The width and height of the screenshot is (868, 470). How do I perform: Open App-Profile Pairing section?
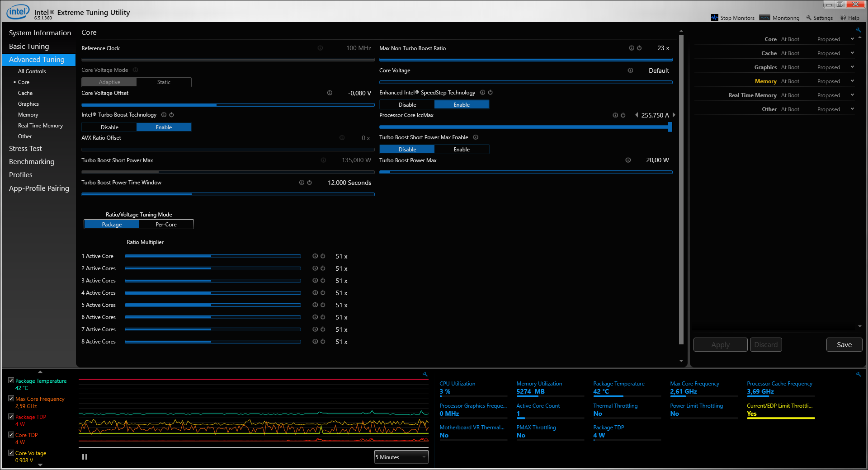point(39,188)
